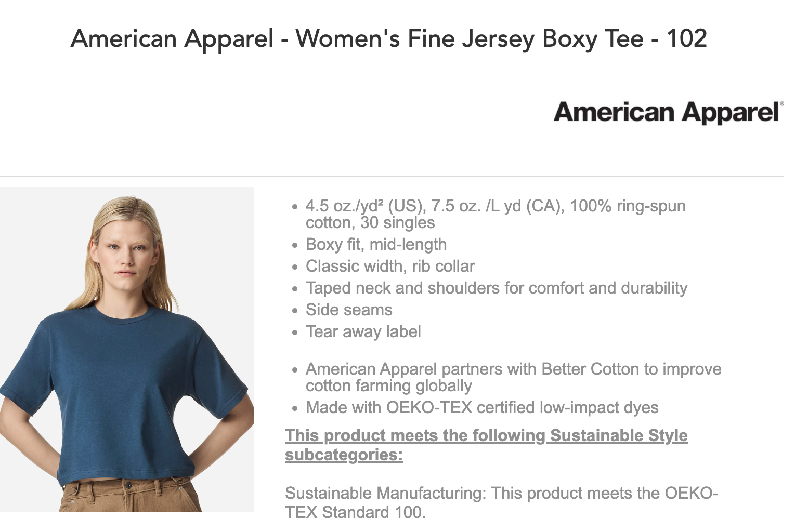Image resolution: width=808 pixels, height=532 pixels.
Task: Click the Women's Fine Jersey Boxy Tee title
Action: click(x=388, y=38)
